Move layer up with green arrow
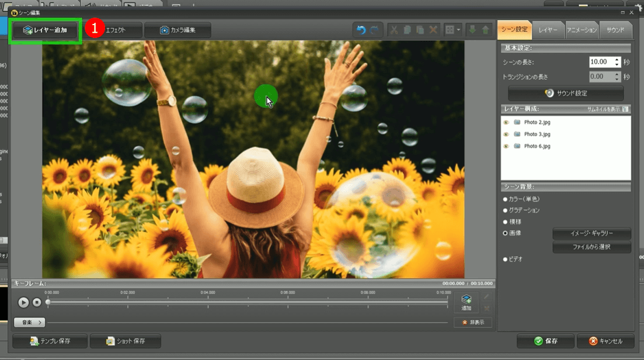Image resolution: width=644 pixels, height=360 pixels. [485, 30]
